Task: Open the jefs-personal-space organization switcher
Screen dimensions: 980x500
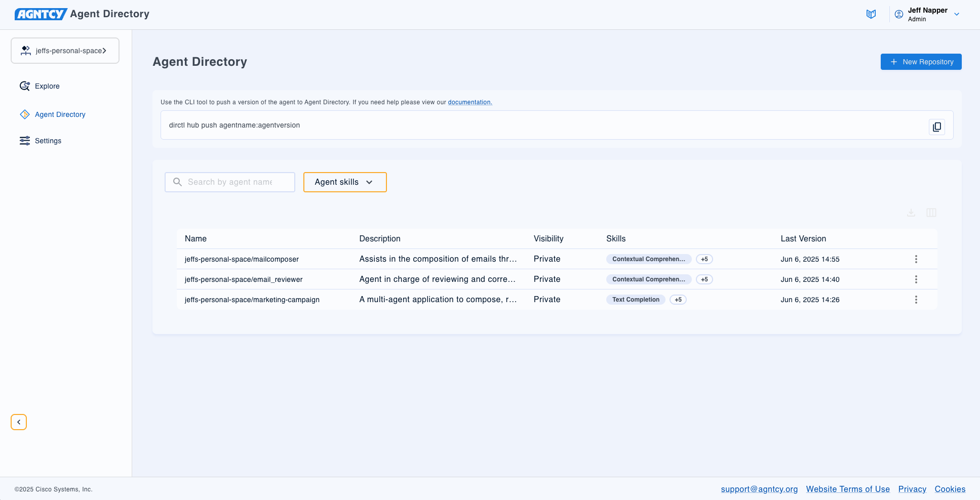Action: pos(65,51)
